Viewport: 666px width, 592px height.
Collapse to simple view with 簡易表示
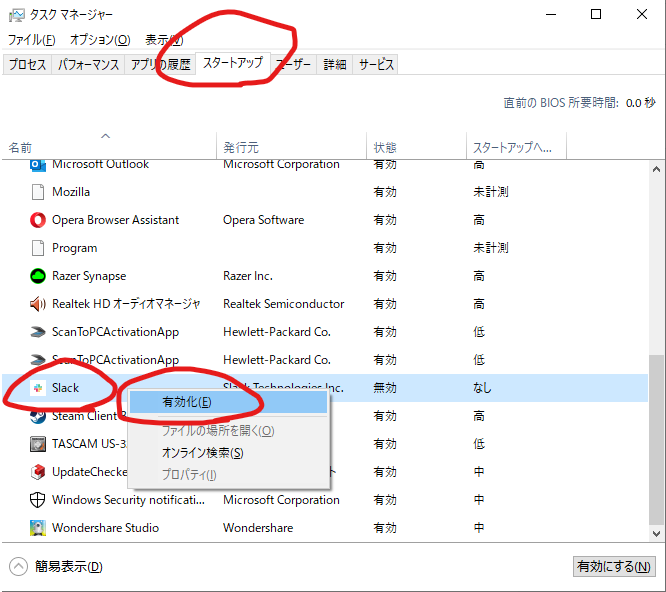[56, 567]
